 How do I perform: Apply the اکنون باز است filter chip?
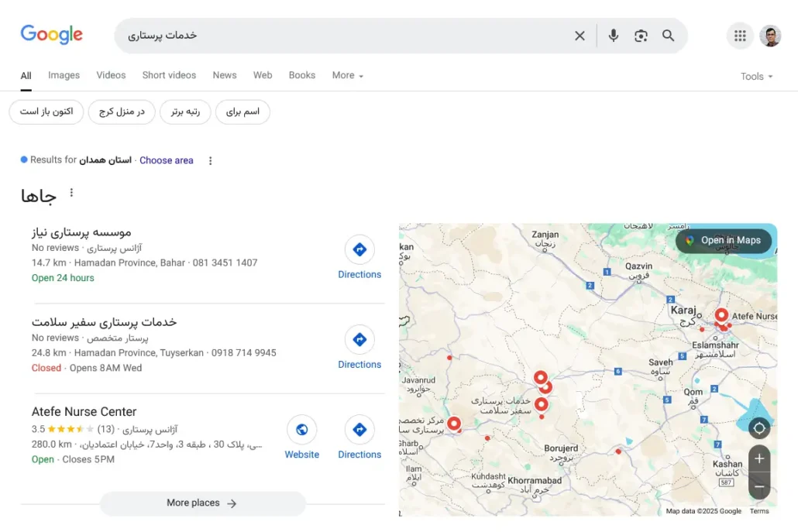coord(46,112)
